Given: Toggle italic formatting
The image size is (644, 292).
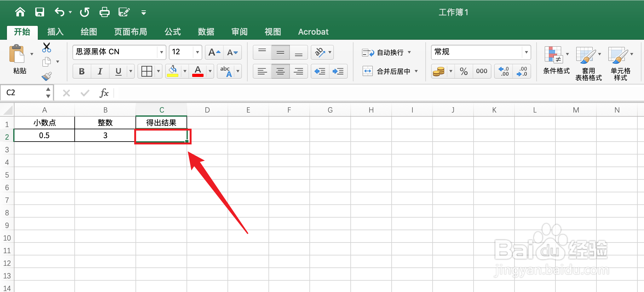Looking at the screenshot, I should pyautogui.click(x=100, y=71).
